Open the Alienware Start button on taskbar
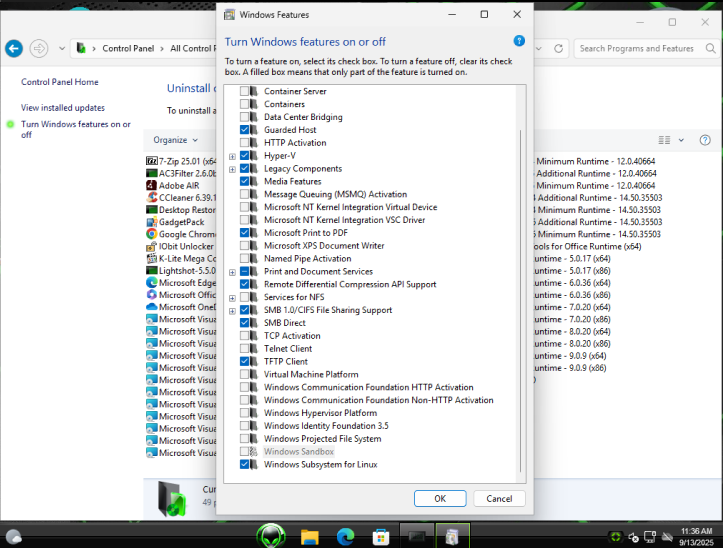723x548 pixels. [271, 536]
